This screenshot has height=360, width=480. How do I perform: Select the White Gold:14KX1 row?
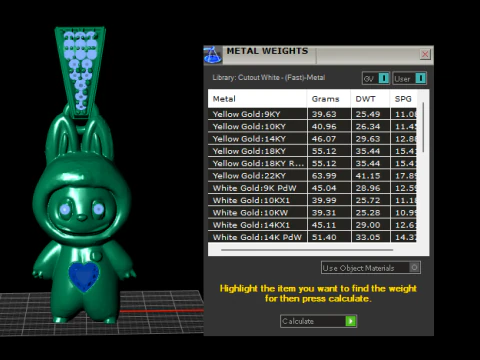(312, 225)
